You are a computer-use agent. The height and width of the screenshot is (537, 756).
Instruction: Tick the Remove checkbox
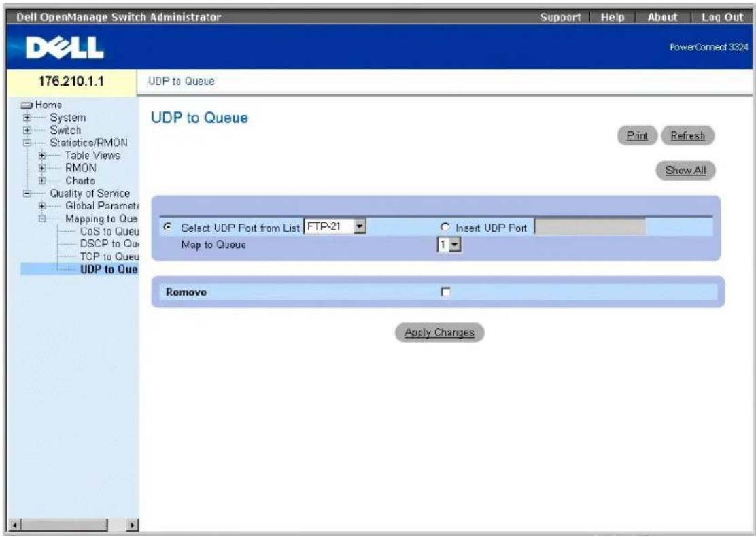[446, 292]
